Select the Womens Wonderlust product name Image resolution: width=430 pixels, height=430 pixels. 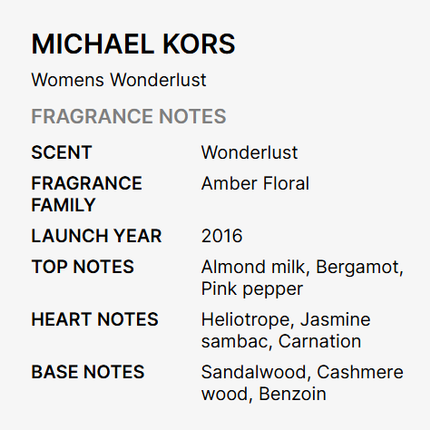pos(119,80)
